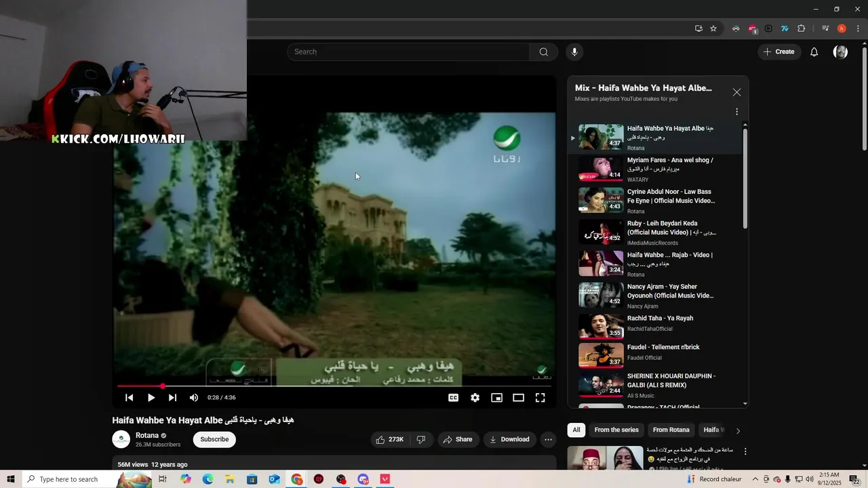Click Mix playlist scrollbar
The image size is (868, 488).
click(745, 178)
